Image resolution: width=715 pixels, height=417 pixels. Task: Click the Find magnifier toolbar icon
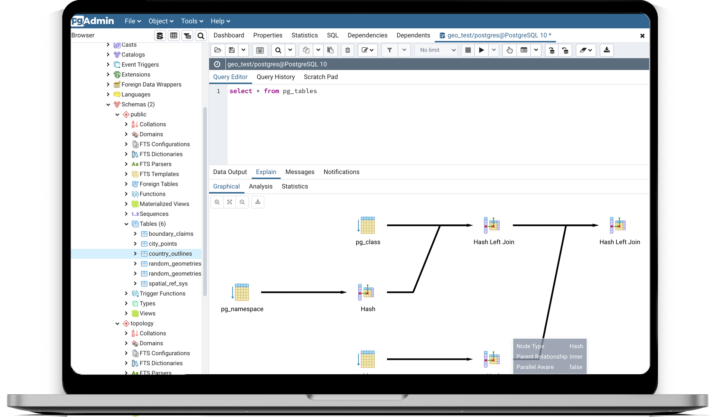click(x=278, y=50)
